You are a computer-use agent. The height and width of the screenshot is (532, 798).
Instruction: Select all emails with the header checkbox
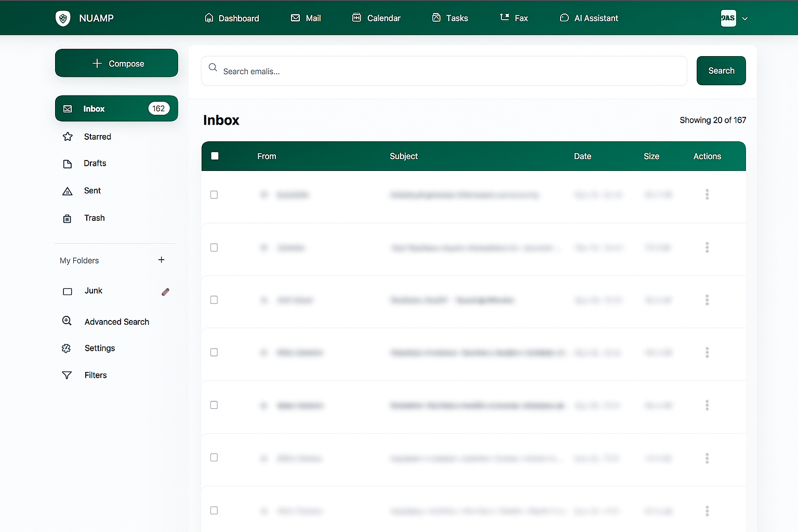coord(215,156)
